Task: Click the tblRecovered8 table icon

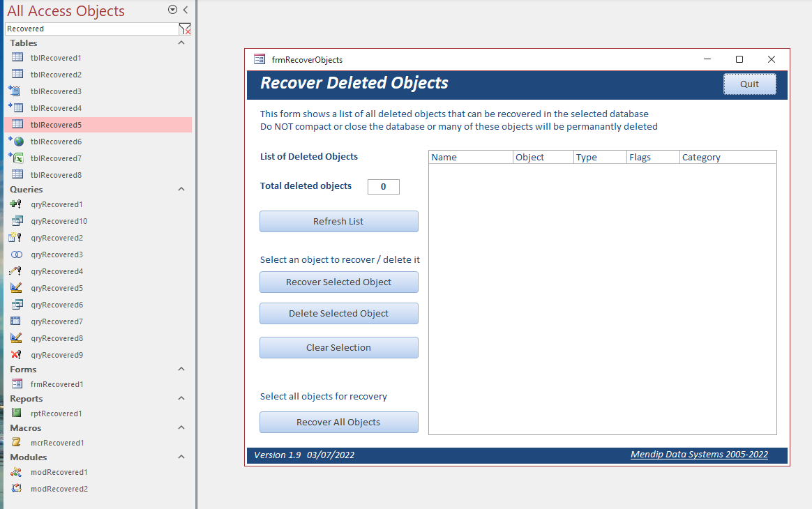Action: point(17,174)
